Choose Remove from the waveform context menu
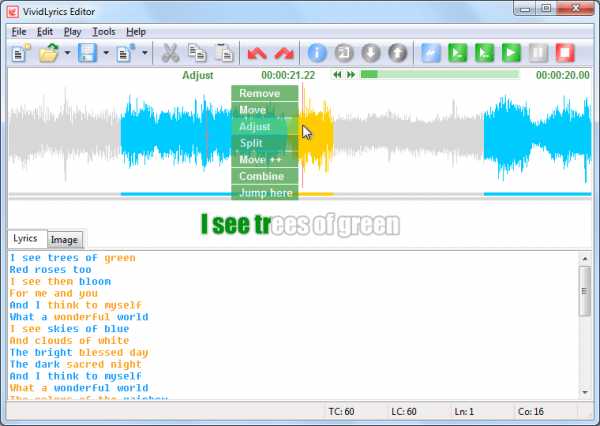This screenshot has height=426, width=600. [265, 93]
